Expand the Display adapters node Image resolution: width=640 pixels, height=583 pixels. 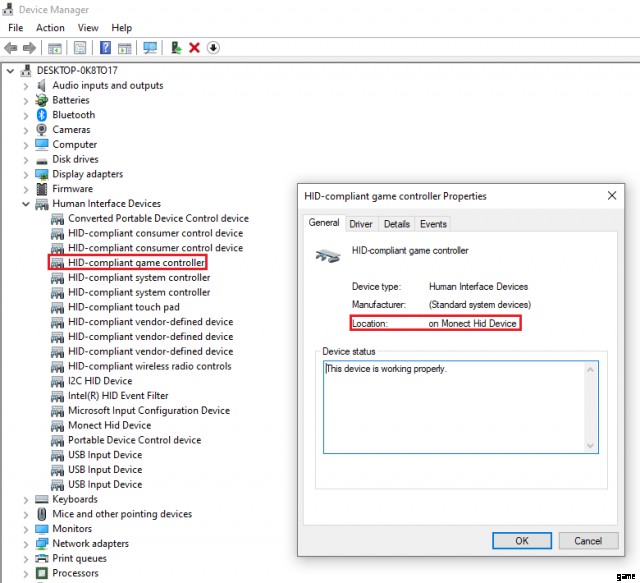[26, 174]
